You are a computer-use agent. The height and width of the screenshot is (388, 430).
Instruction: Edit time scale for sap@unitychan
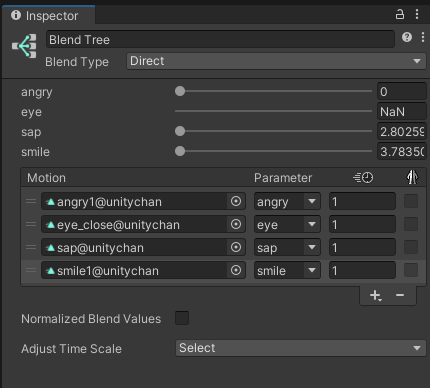click(362, 247)
